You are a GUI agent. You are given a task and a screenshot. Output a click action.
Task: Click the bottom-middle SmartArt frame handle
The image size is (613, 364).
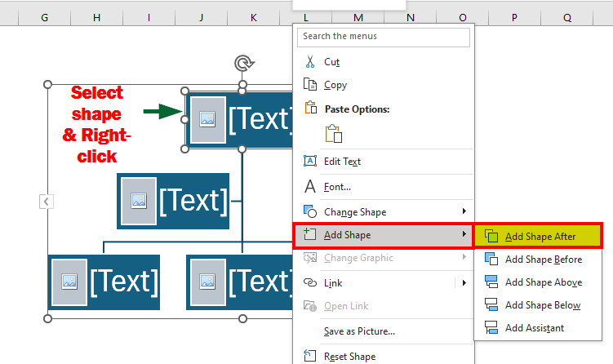(242, 318)
